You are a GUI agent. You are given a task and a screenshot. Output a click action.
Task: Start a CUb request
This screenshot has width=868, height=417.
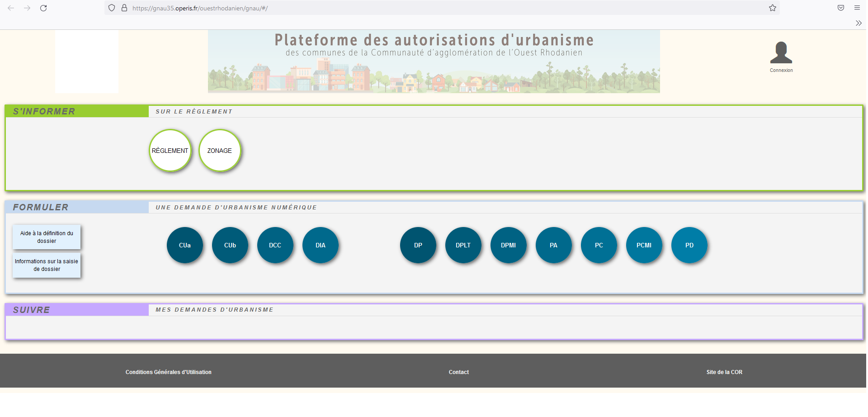point(230,245)
